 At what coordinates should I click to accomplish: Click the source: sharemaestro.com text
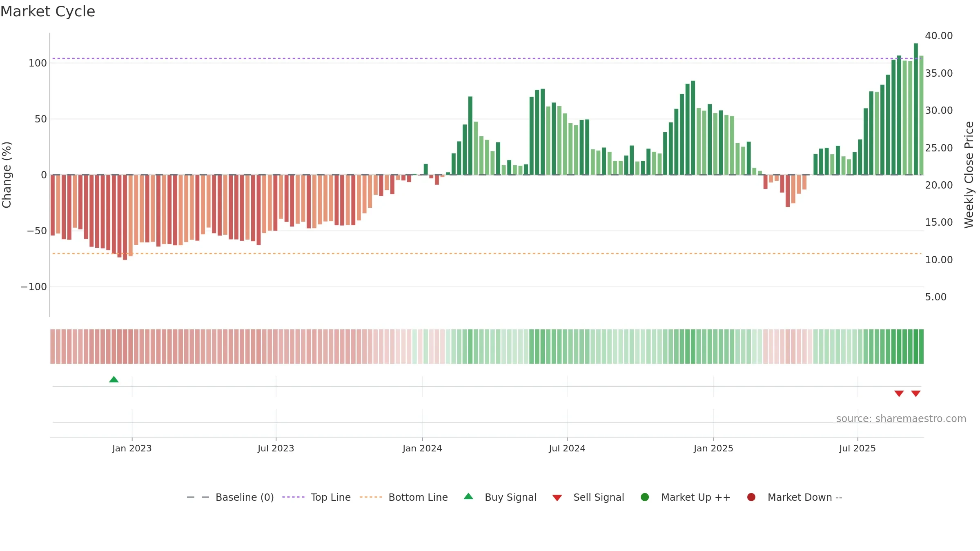coord(901,419)
